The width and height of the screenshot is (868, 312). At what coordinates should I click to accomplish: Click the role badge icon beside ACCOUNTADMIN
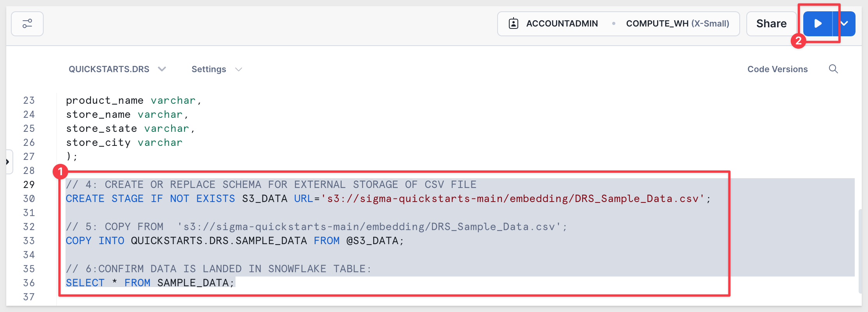click(x=514, y=24)
